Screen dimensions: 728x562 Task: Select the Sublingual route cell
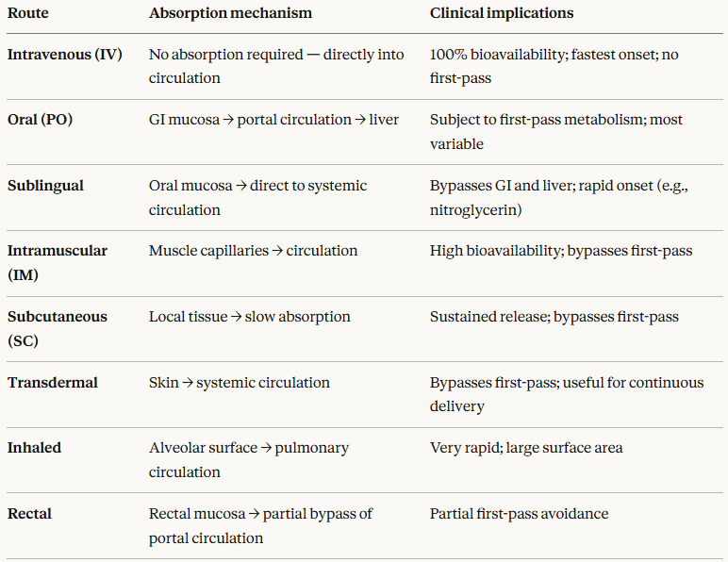(x=45, y=186)
